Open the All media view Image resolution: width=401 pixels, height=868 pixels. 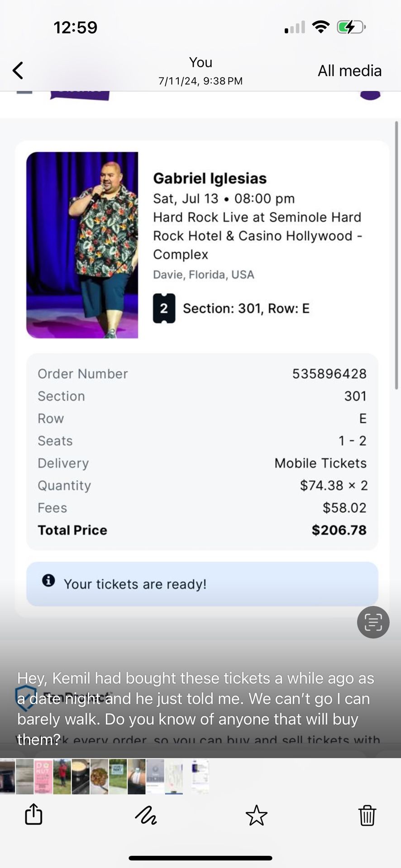[349, 71]
